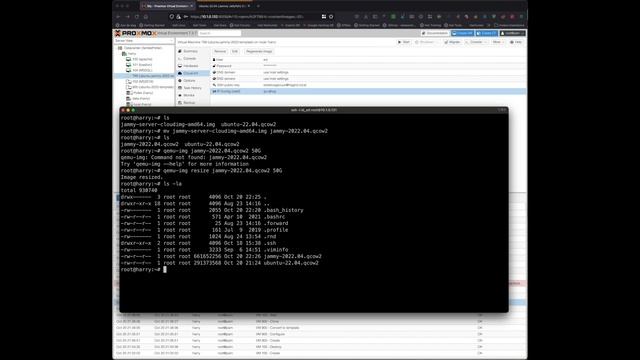
Task: Click the Task History list icon
Action: (x=180, y=88)
